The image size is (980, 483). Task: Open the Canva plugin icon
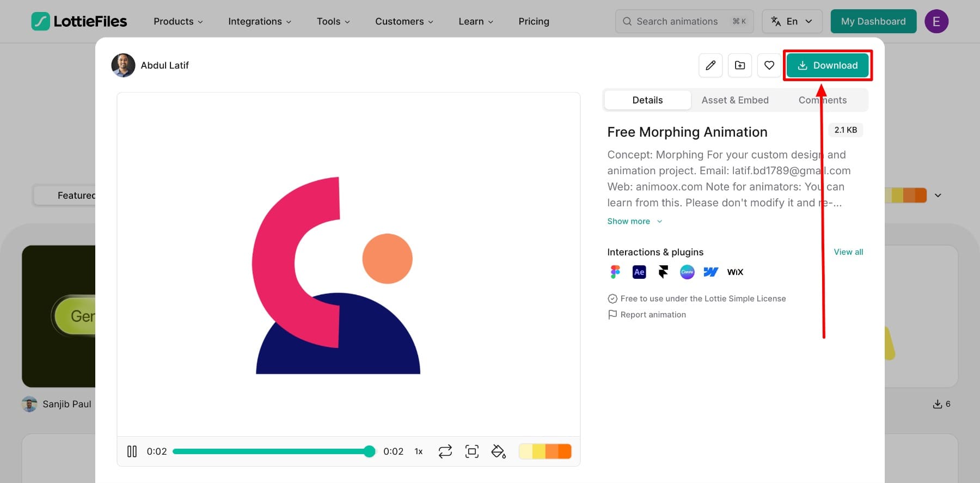[687, 272]
